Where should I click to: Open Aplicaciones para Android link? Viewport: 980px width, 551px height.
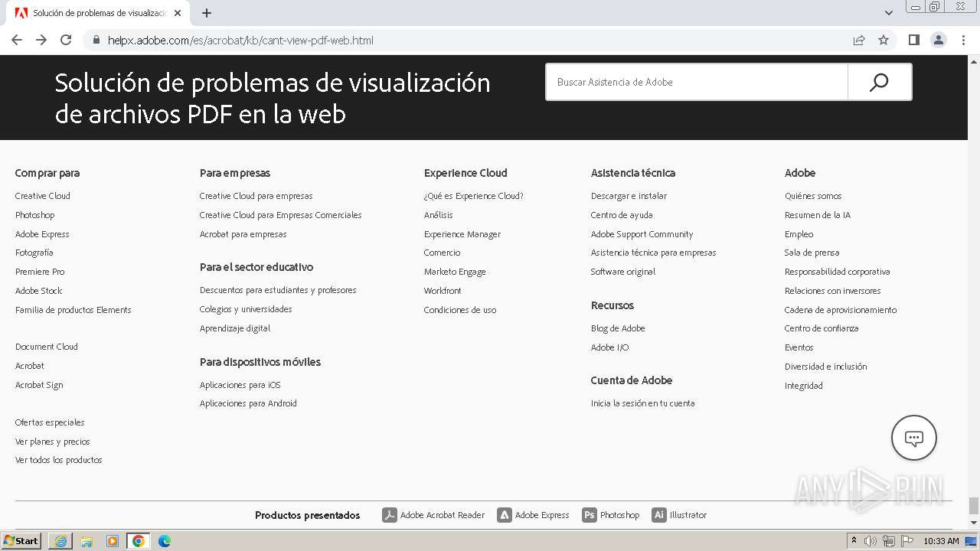[248, 403]
